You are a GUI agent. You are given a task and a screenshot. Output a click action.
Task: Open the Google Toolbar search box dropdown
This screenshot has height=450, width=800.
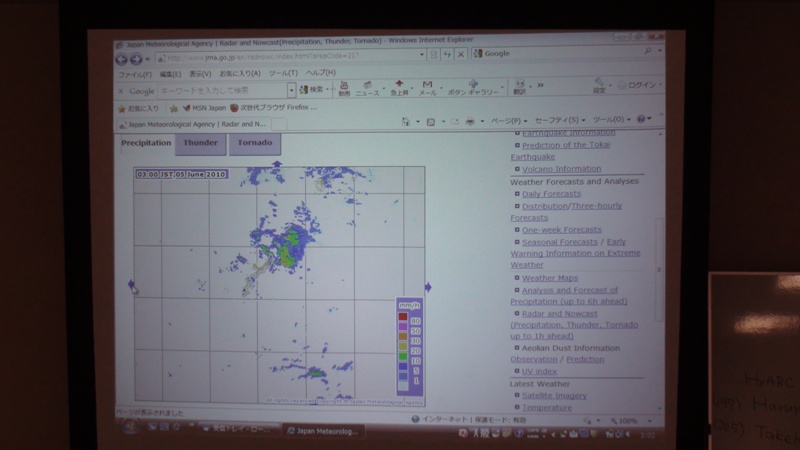[x=291, y=90]
